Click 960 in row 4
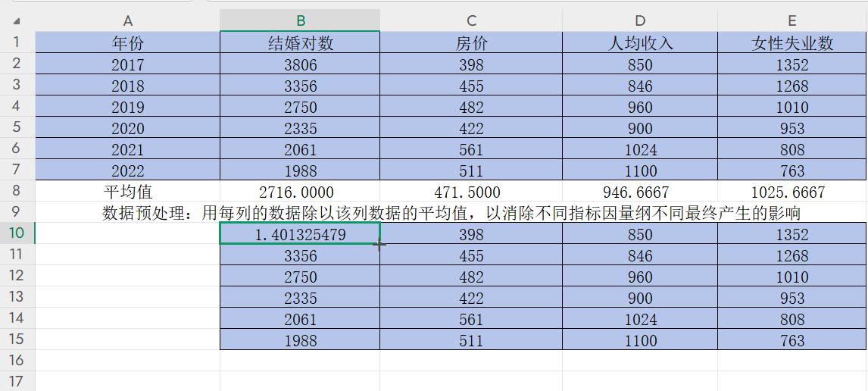This screenshot has width=868, height=391. [x=640, y=106]
